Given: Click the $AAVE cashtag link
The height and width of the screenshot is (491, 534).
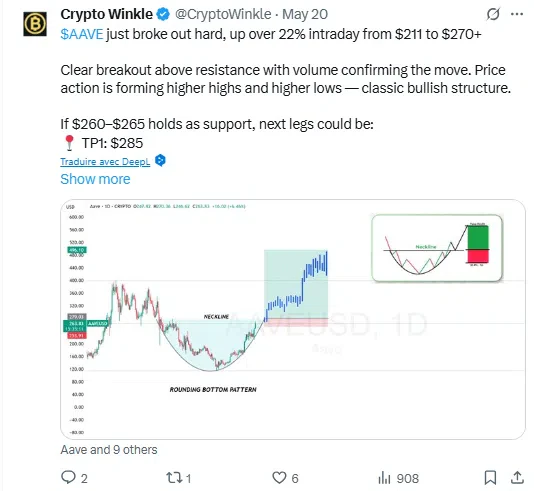Looking at the screenshot, I should (x=82, y=34).
